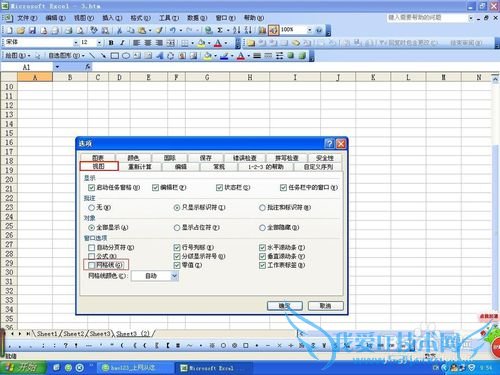Uncheck the 水平滚动条 checkbox

[x=262, y=248]
